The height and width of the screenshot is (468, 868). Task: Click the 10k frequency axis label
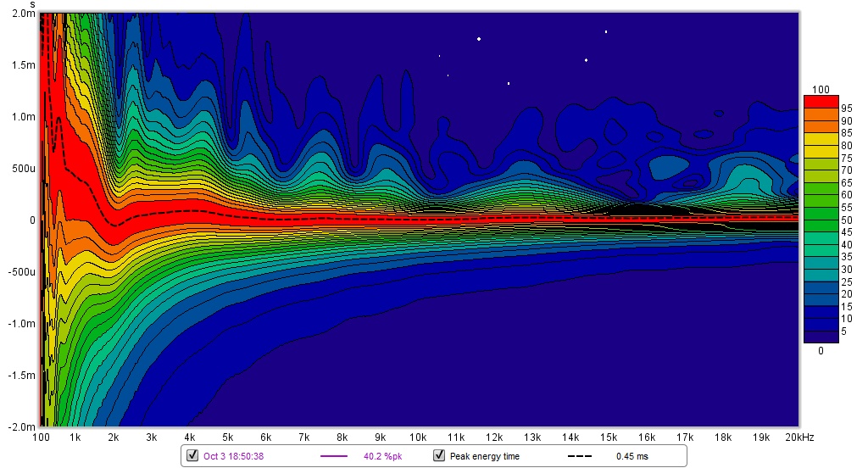point(418,437)
